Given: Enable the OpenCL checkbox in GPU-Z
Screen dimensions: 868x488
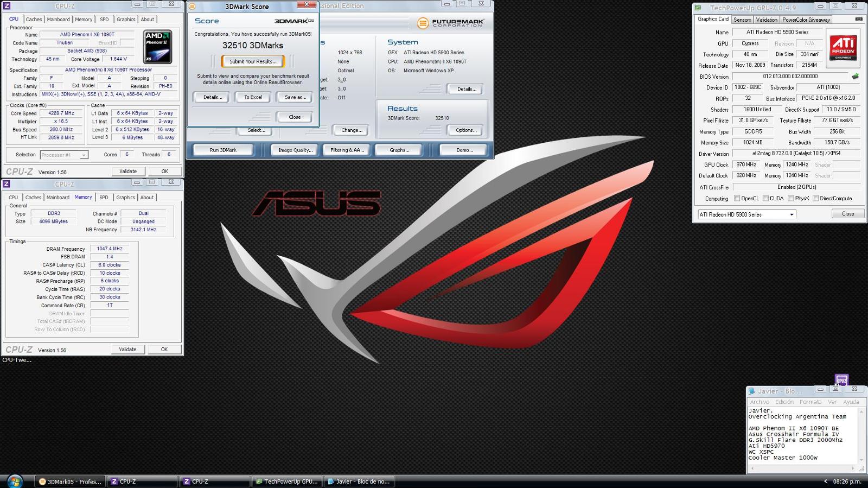Looking at the screenshot, I should pos(737,199).
